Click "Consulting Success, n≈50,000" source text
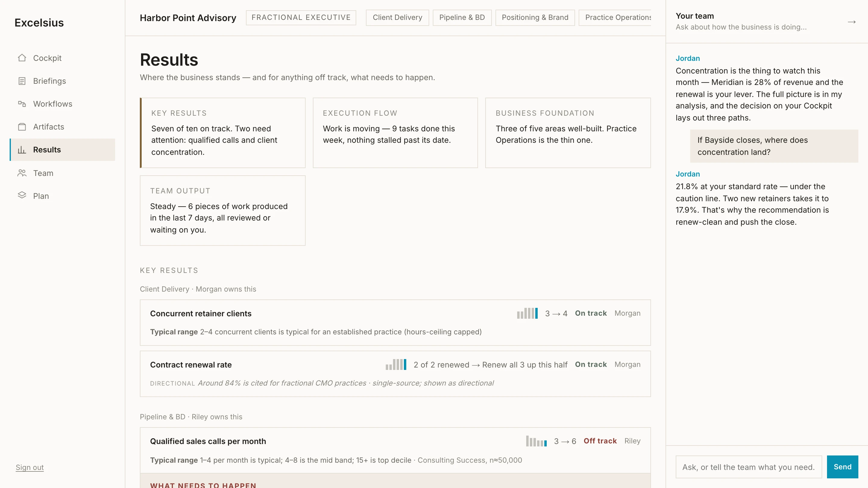Screen dimensions: 868x488 (470, 460)
